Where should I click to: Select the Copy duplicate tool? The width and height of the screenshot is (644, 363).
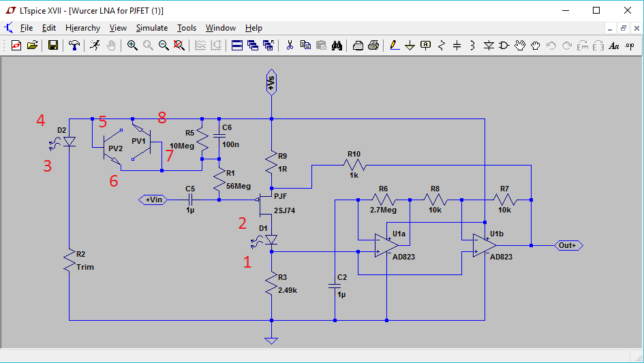(305, 45)
